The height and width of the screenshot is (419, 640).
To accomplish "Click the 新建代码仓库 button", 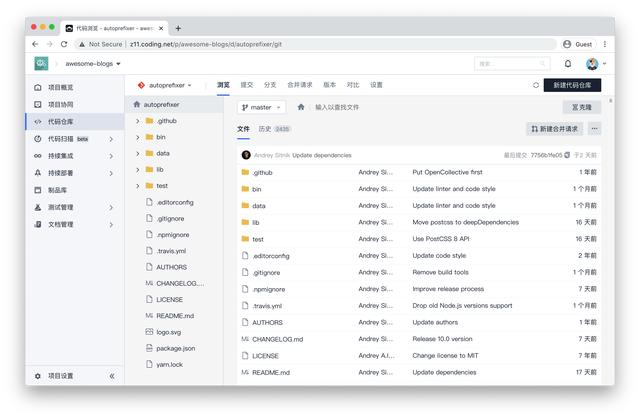I will (x=572, y=85).
